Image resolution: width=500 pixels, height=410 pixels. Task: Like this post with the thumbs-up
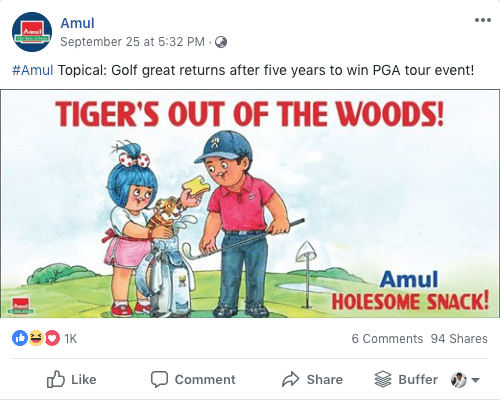pyautogui.click(x=71, y=379)
